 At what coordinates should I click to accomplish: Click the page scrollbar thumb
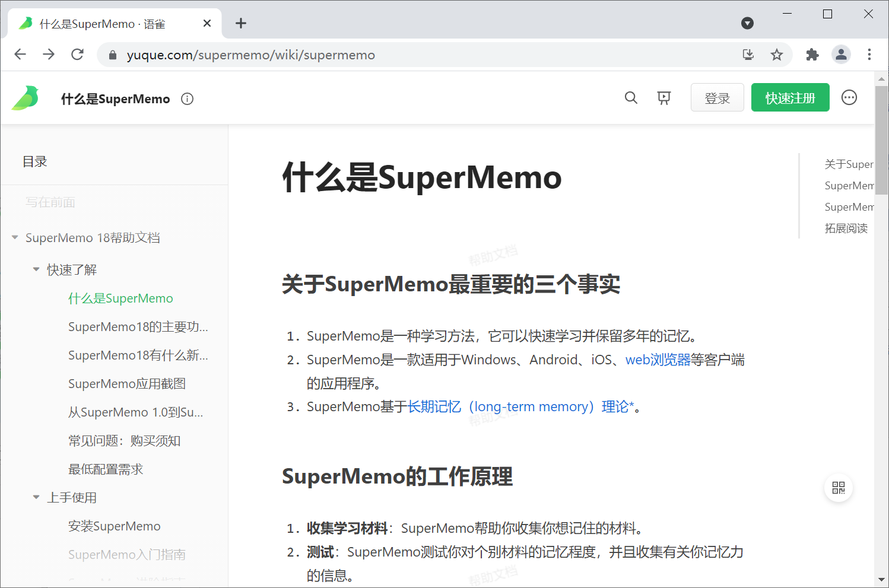881,140
